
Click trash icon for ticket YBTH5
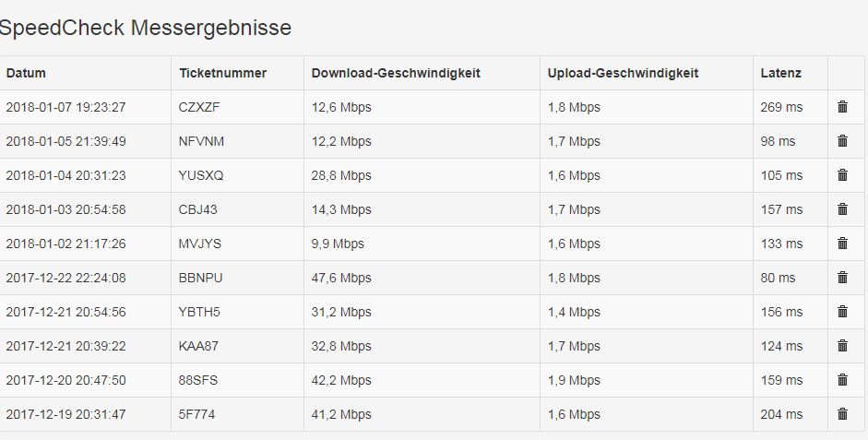coord(842,312)
